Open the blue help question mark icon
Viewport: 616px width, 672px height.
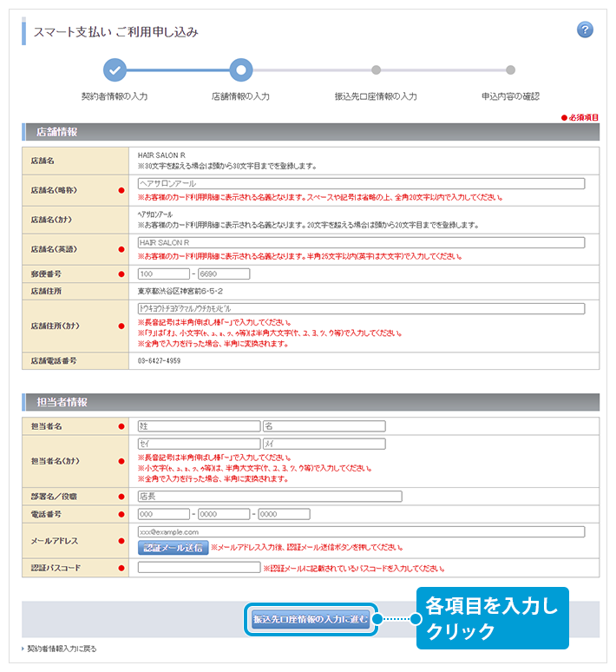[x=585, y=30]
